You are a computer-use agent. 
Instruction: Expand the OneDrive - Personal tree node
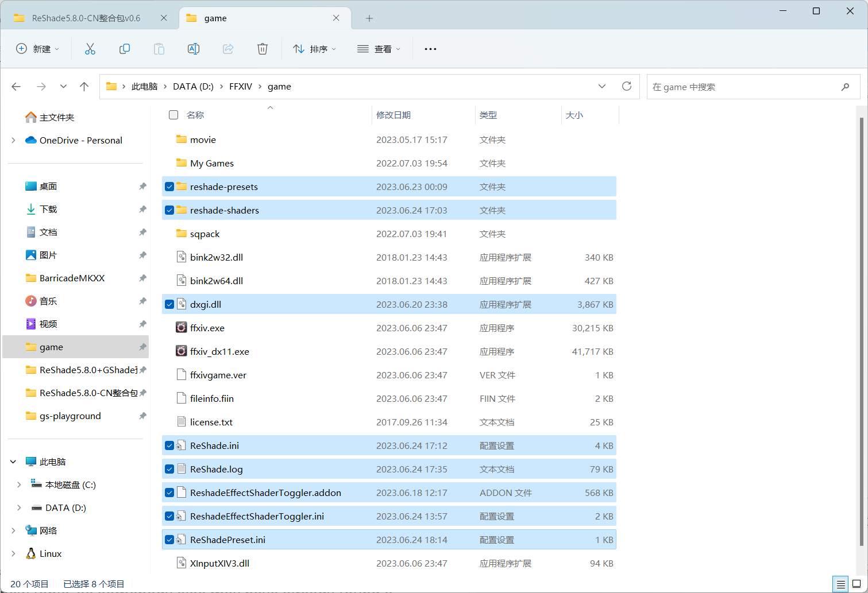coord(13,141)
